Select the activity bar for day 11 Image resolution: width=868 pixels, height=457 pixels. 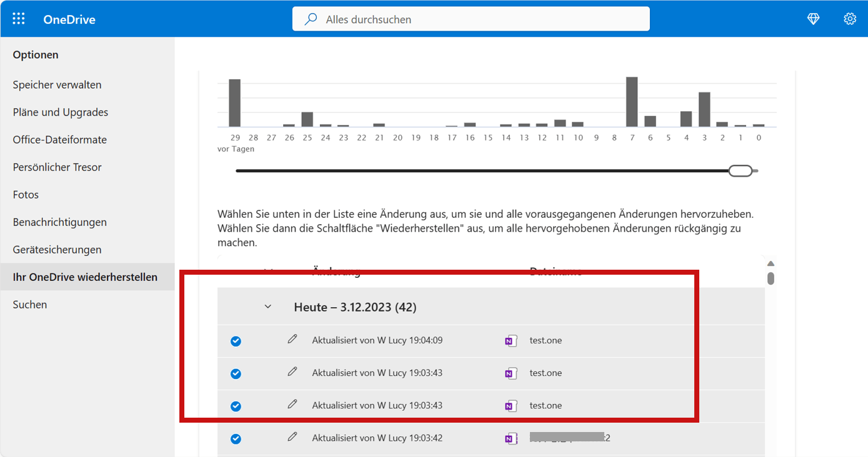click(x=560, y=123)
